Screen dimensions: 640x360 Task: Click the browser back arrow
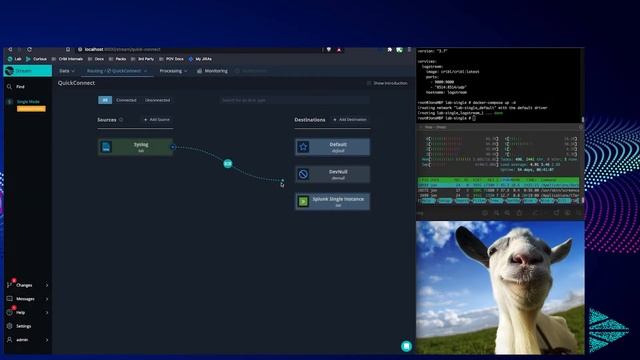pyautogui.click(x=10, y=49)
